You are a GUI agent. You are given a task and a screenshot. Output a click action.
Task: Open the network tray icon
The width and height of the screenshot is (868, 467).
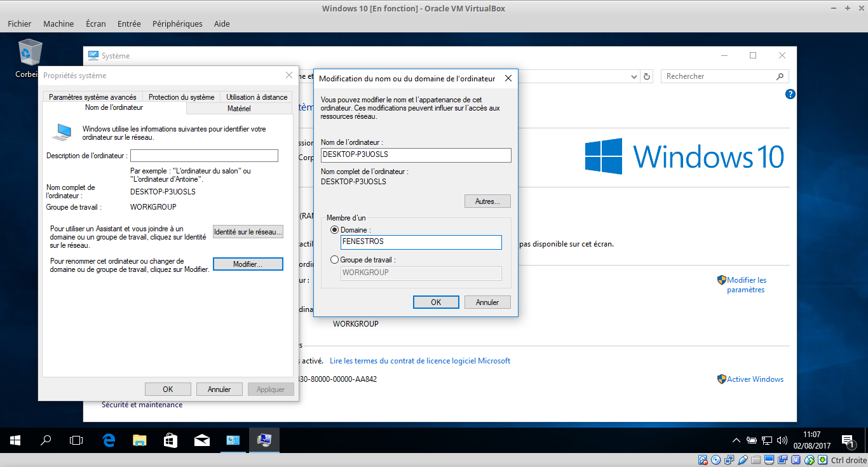click(767, 440)
